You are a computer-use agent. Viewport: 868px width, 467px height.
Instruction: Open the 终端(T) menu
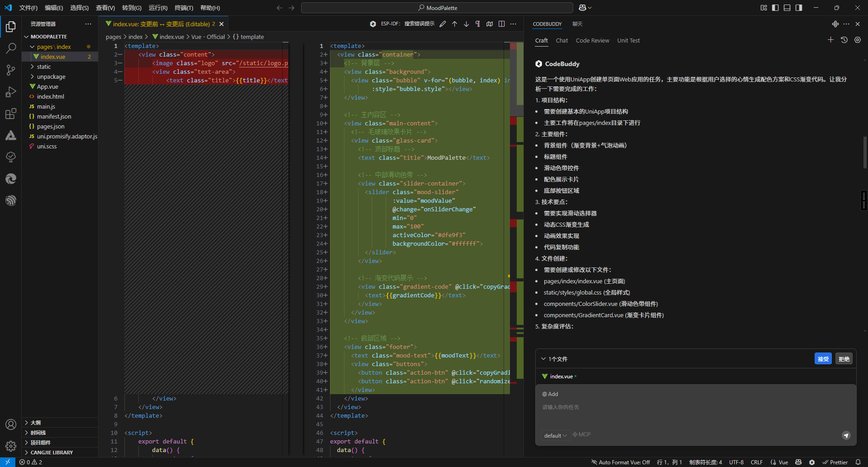point(184,8)
